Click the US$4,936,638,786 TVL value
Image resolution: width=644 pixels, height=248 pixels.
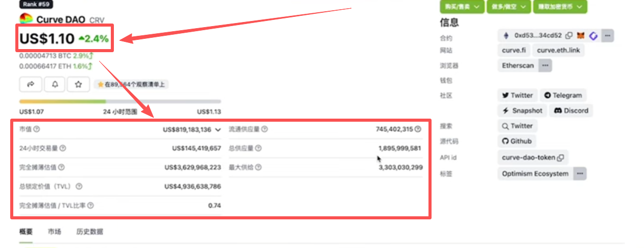[x=193, y=186]
